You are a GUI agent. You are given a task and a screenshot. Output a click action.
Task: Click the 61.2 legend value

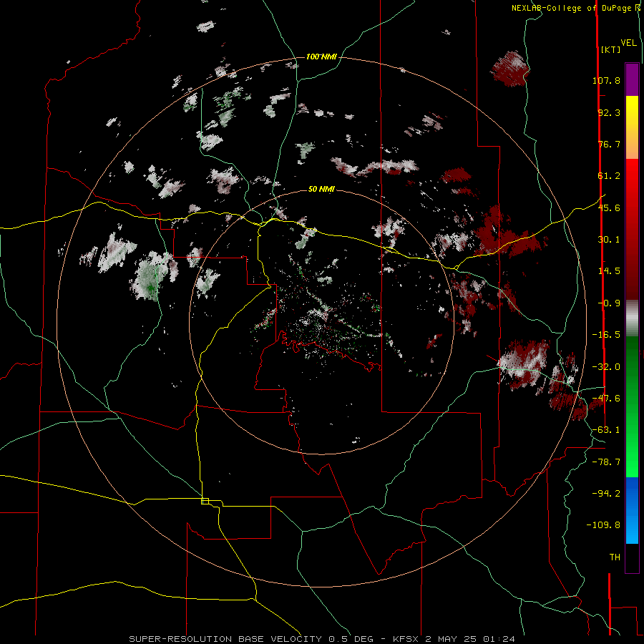point(609,176)
